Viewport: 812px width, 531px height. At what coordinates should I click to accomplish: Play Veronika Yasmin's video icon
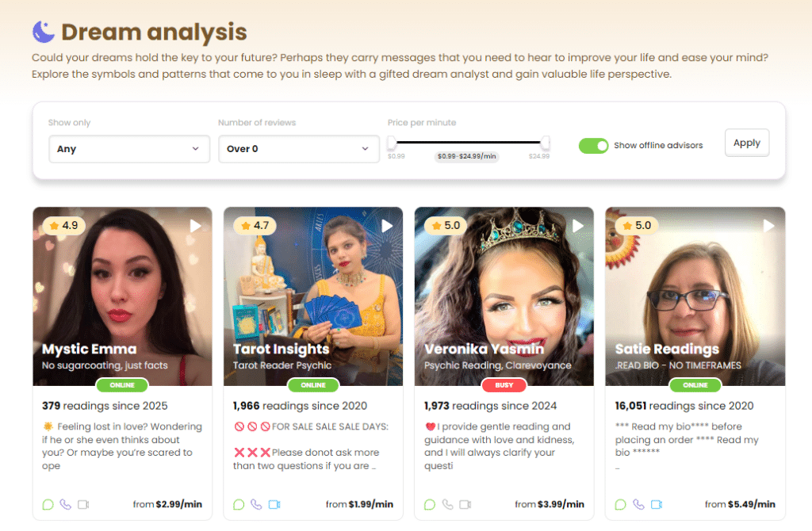pos(577,226)
